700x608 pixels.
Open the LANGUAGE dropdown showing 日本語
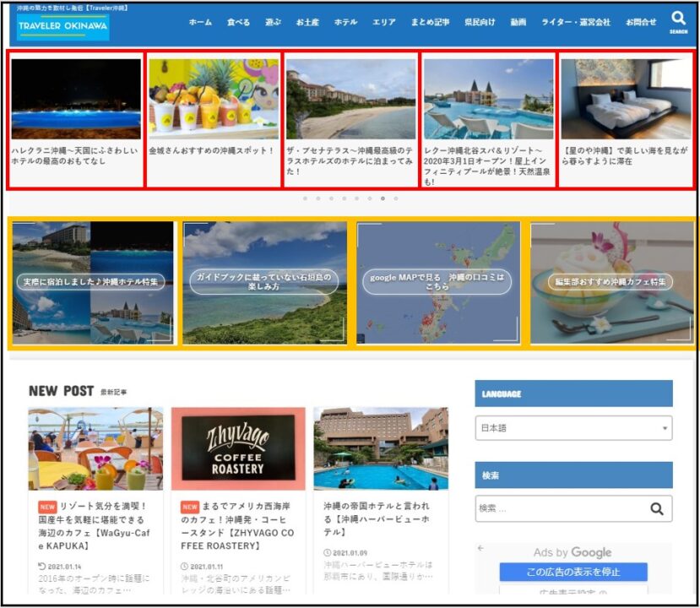pos(573,428)
